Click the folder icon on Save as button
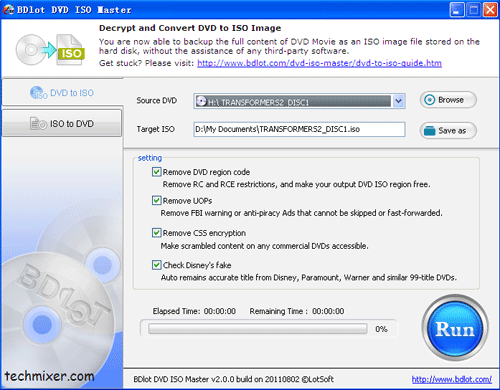500x390 pixels. click(x=430, y=131)
